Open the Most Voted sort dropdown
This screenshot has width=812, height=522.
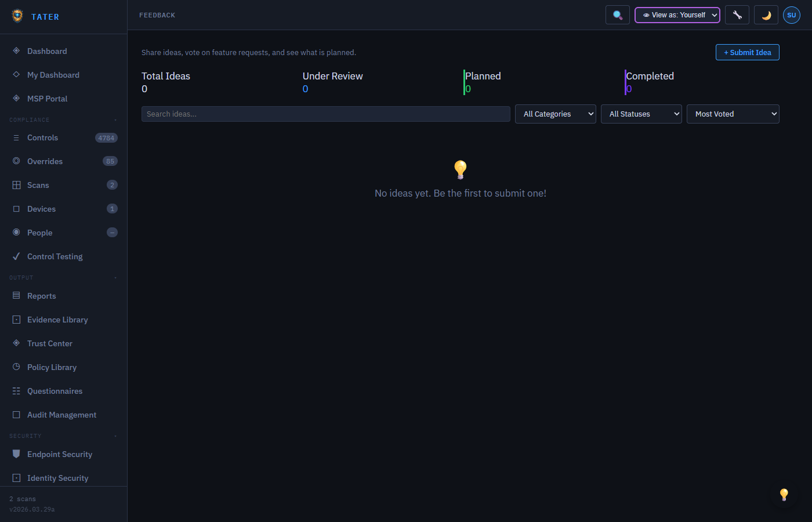pos(733,114)
